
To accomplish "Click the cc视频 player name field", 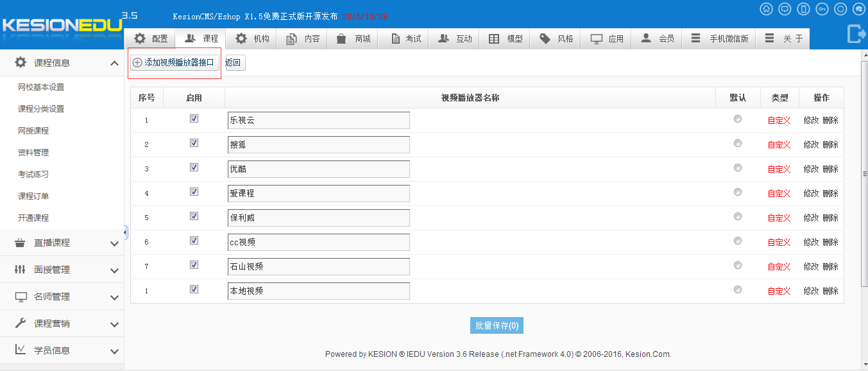I will pos(318,242).
